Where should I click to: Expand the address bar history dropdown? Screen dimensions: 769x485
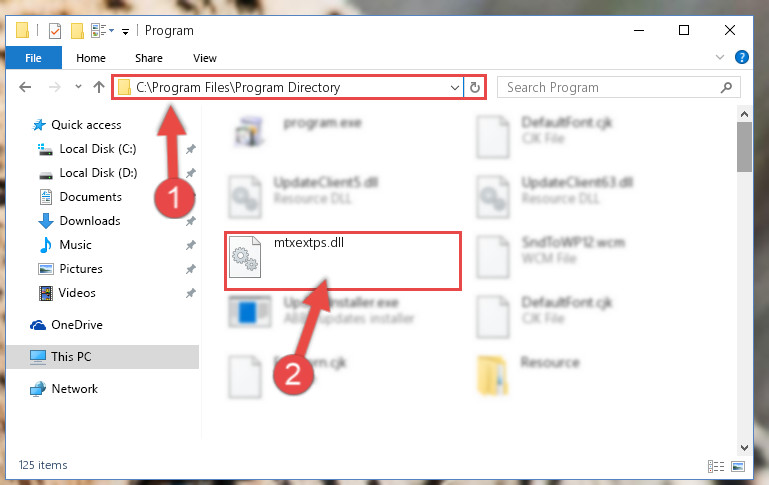point(455,88)
